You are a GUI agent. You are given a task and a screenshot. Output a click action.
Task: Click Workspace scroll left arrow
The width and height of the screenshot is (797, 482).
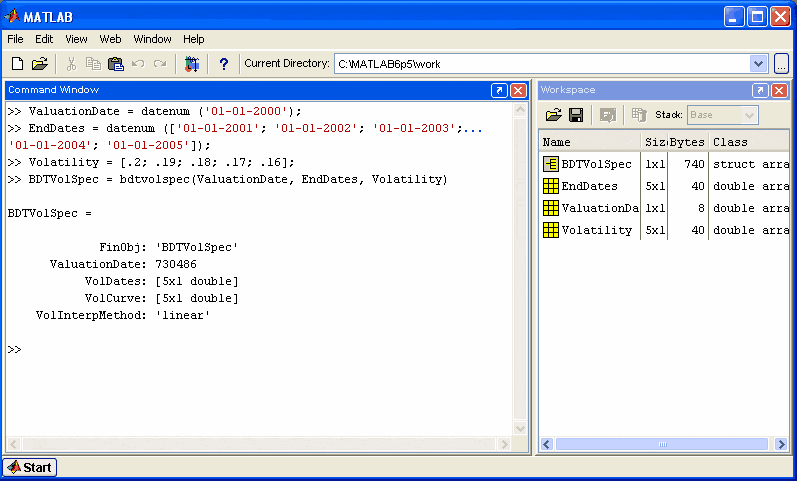547,444
